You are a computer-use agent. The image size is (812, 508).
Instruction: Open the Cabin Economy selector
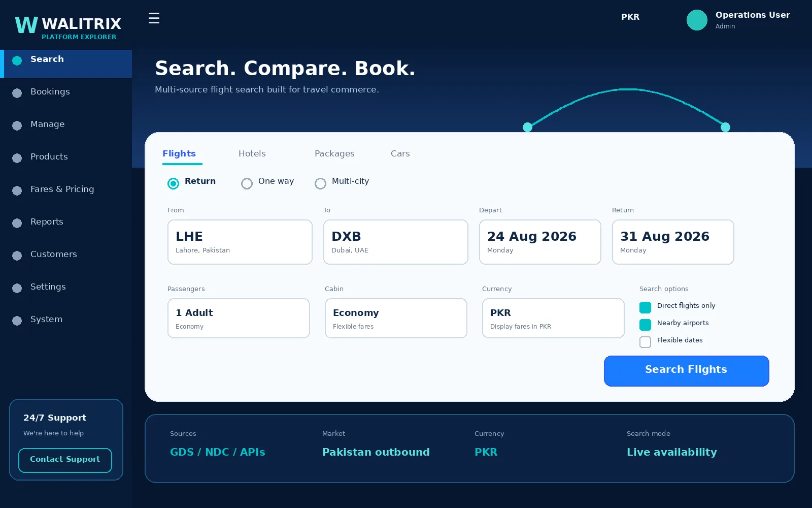[x=396, y=318]
